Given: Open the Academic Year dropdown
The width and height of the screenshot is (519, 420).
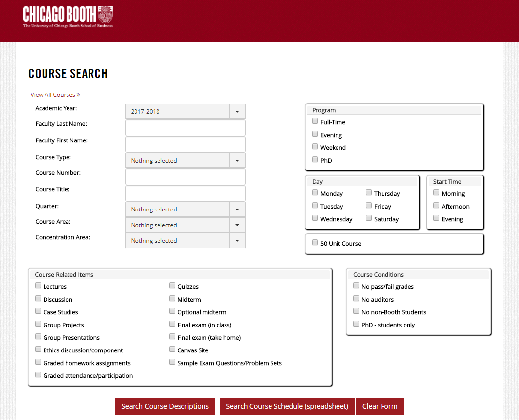Looking at the screenshot, I should coord(185,112).
